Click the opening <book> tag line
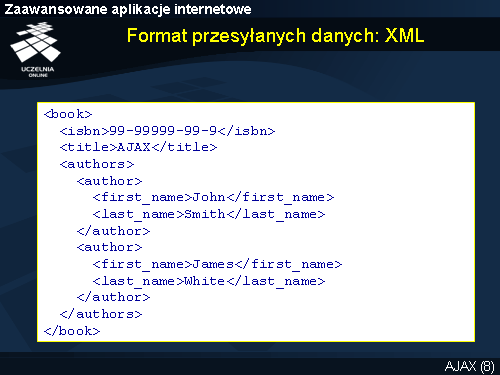 [68, 114]
